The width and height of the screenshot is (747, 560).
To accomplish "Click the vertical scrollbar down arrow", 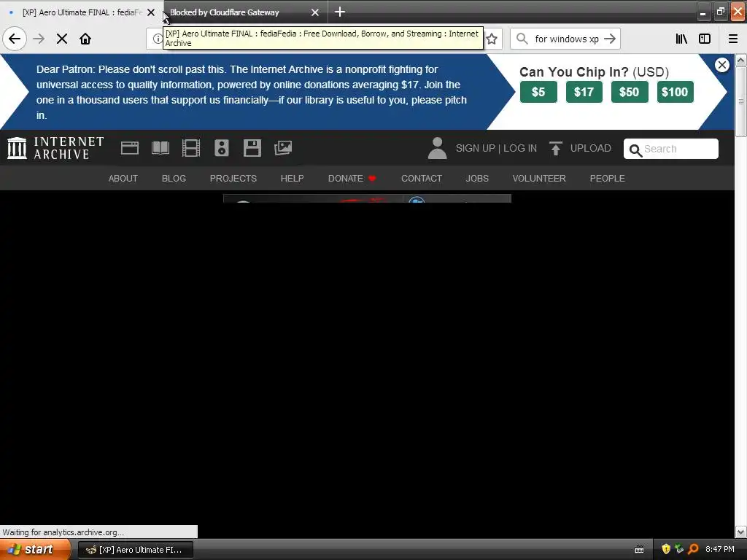I will [741, 532].
